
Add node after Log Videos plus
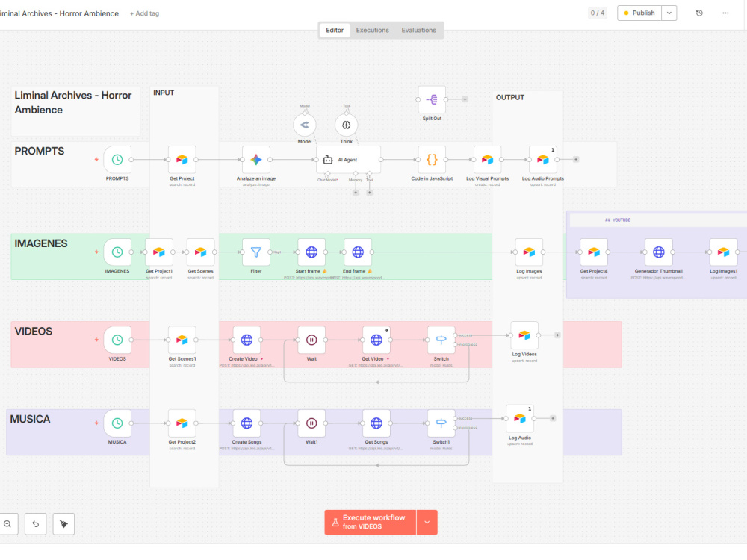tap(557, 335)
